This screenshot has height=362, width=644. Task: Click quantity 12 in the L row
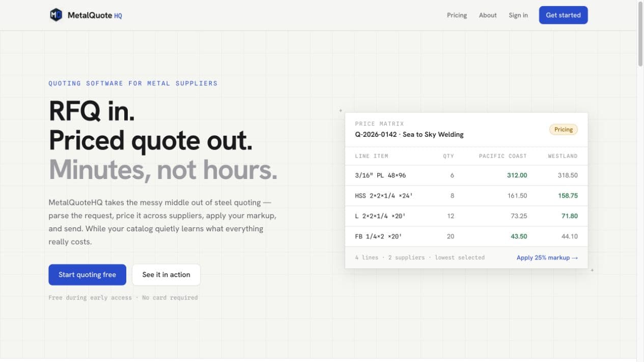point(451,216)
